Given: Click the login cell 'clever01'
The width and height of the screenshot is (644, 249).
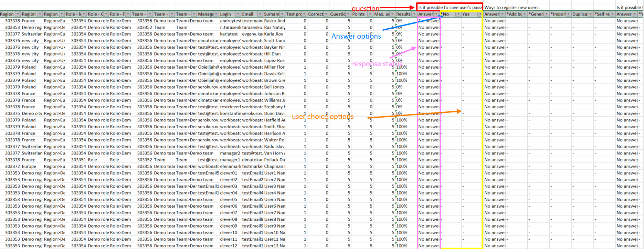Looking at the screenshot, I should click(230, 173).
